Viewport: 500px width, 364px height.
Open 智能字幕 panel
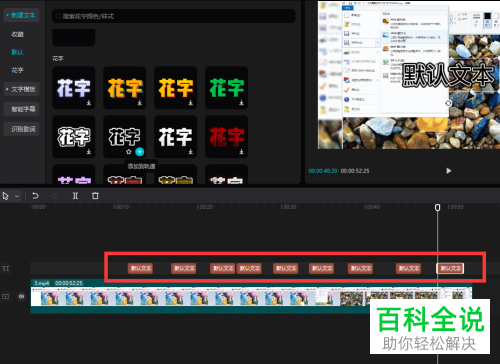(x=22, y=109)
